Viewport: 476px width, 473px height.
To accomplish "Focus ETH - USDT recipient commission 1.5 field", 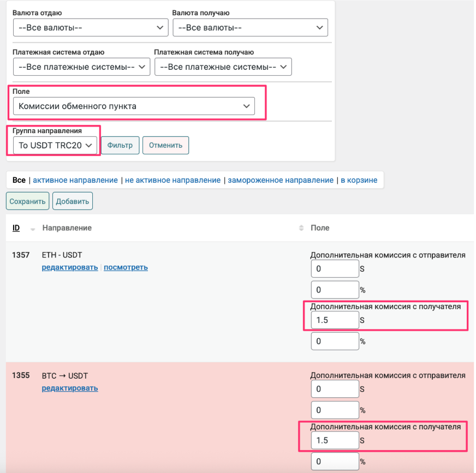I will click(334, 320).
